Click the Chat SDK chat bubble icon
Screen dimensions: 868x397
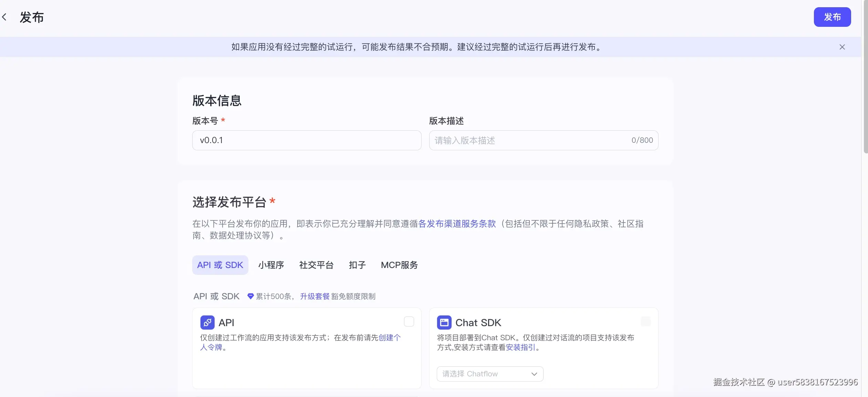click(444, 322)
